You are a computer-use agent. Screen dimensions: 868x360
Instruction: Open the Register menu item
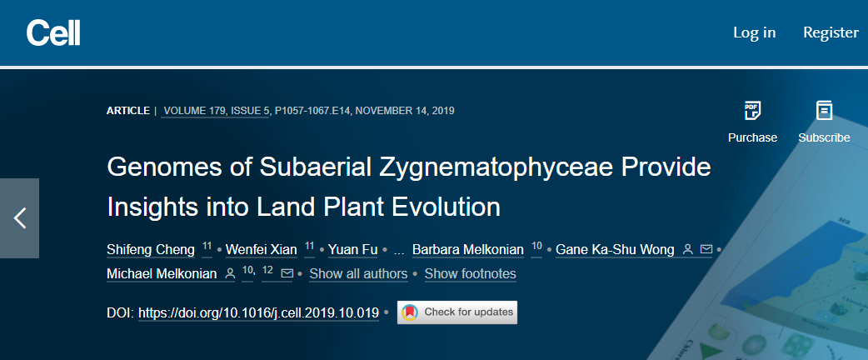tap(831, 32)
